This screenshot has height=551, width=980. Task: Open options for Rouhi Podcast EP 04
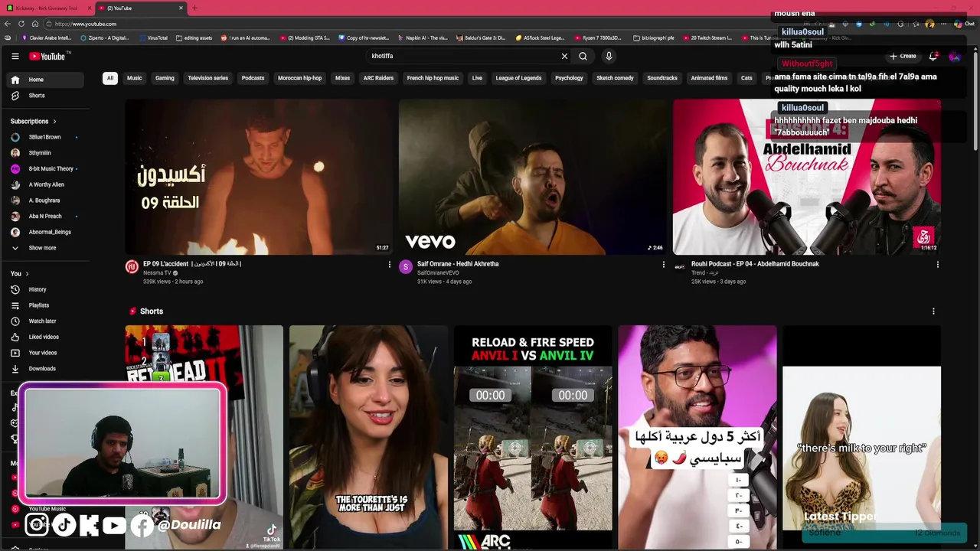click(x=937, y=265)
